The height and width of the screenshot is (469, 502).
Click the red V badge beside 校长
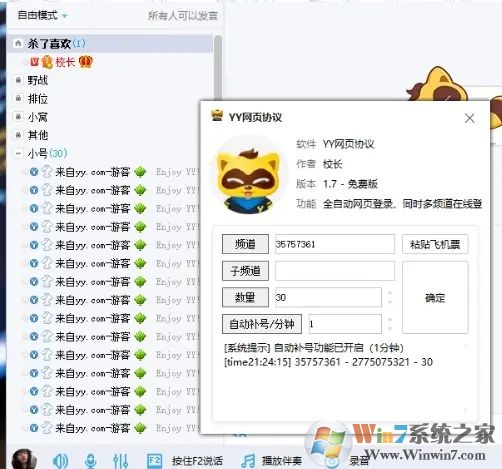(34, 62)
